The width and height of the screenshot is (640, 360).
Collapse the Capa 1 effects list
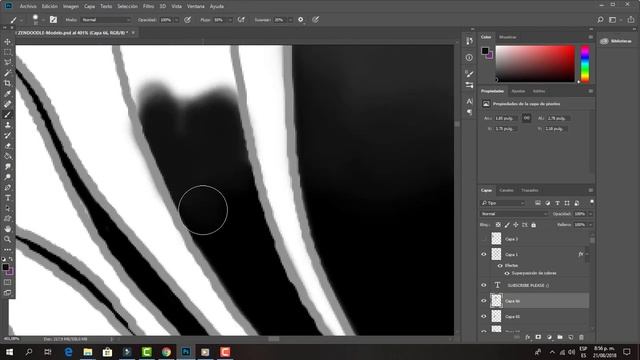click(x=587, y=254)
